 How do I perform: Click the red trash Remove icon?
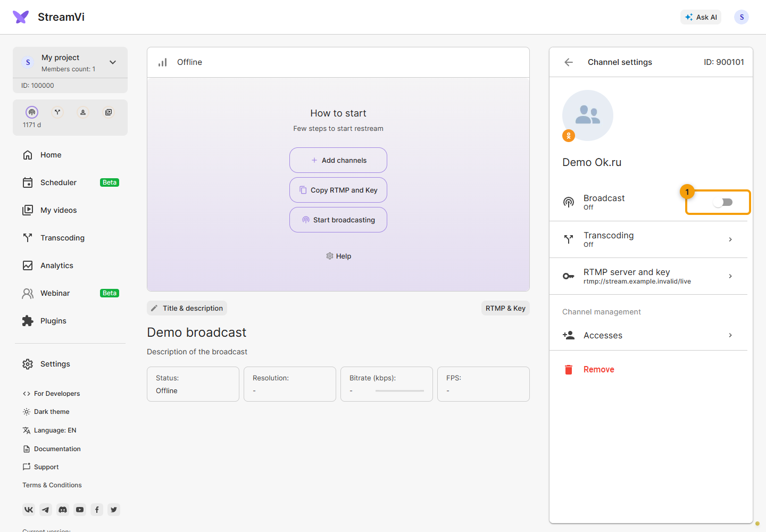pos(569,369)
